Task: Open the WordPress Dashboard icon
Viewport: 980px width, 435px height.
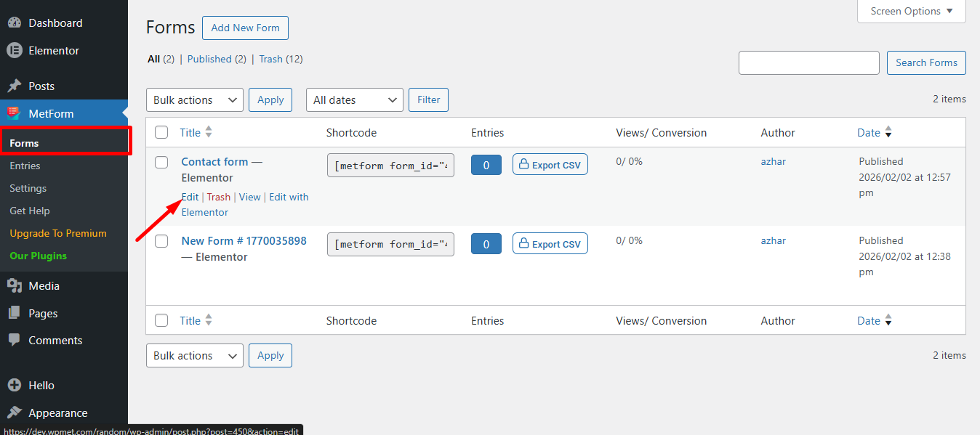Action: pos(15,22)
